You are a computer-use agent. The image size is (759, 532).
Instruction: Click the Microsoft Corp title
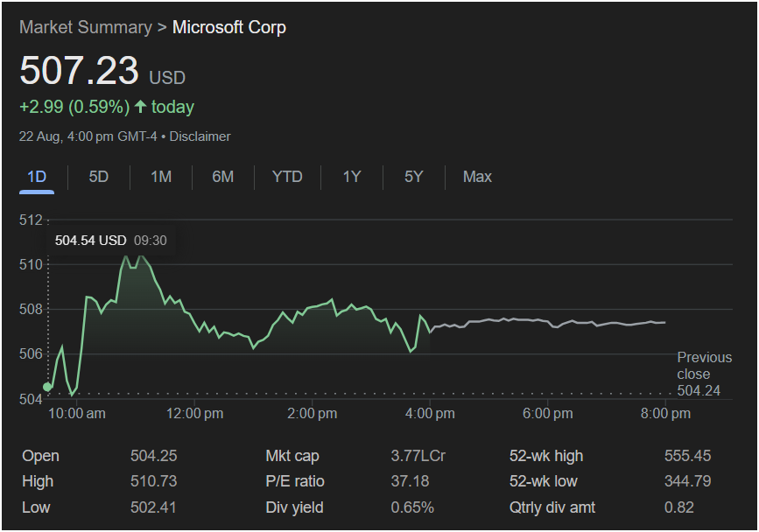pyautogui.click(x=229, y=27)
